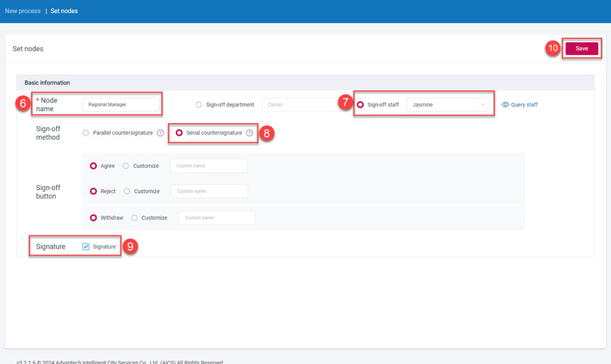Click Custom name field in Agree row
Viewport: 611px width, 364px height.
[208, 166]
